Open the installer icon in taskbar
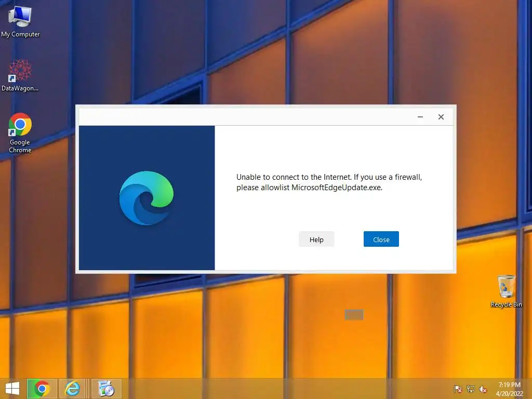The image size is (532, 399). [x=106, y=389]
